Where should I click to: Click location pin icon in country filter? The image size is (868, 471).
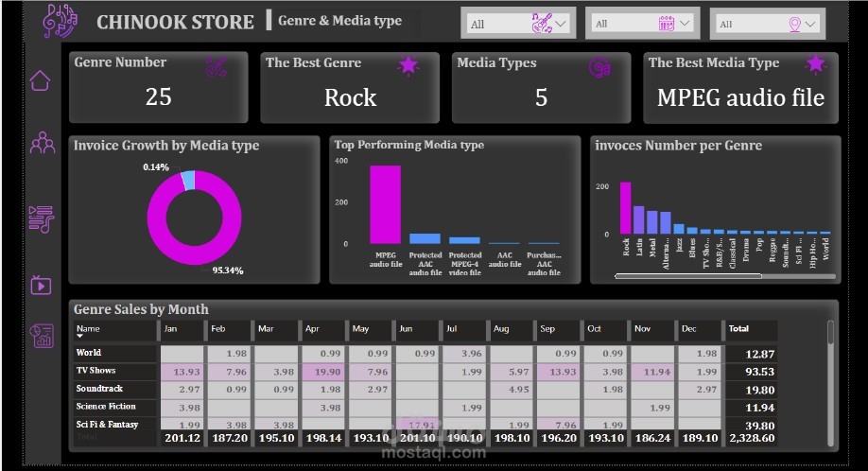tap(795, 25)
